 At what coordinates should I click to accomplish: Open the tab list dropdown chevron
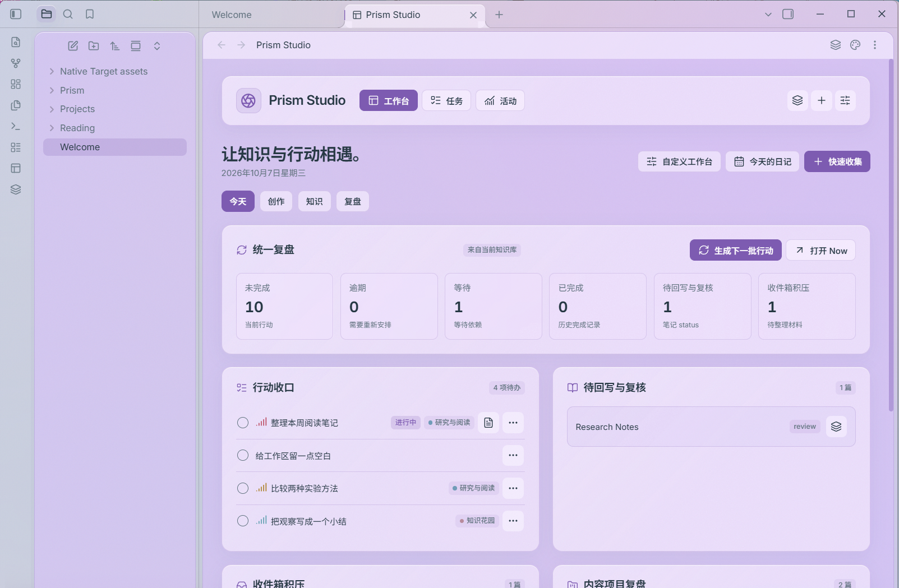[x=768, y=15]
